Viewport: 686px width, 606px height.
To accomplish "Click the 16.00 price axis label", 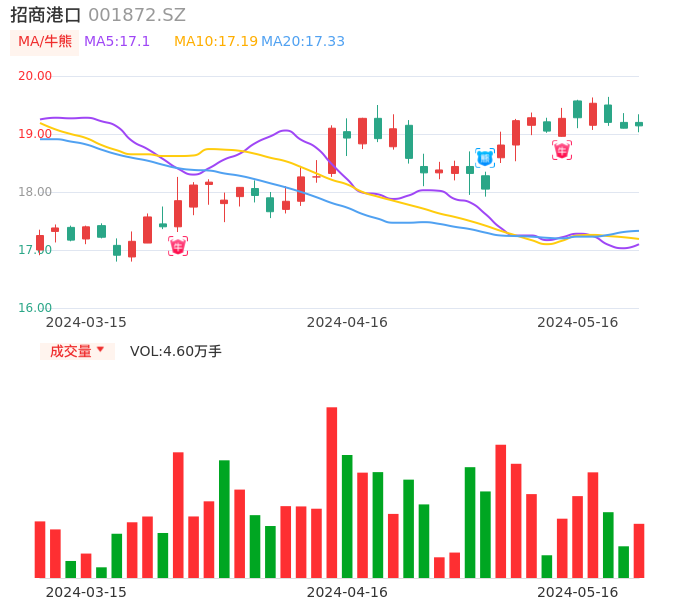I will coord(35,308).
